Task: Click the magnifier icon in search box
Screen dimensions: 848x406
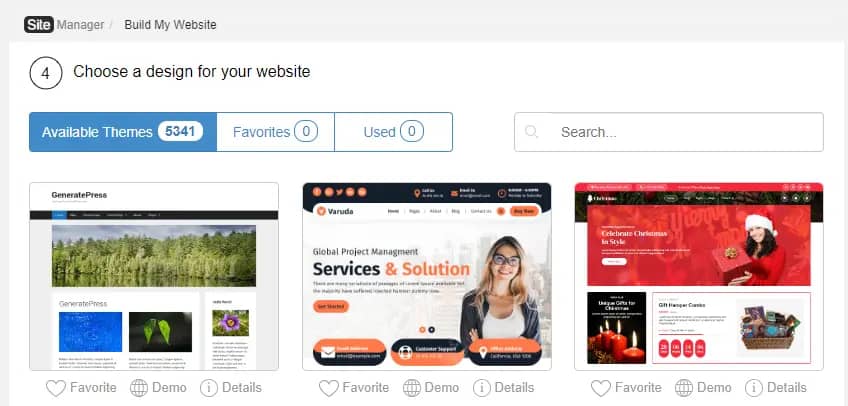Action: point(532,132)
